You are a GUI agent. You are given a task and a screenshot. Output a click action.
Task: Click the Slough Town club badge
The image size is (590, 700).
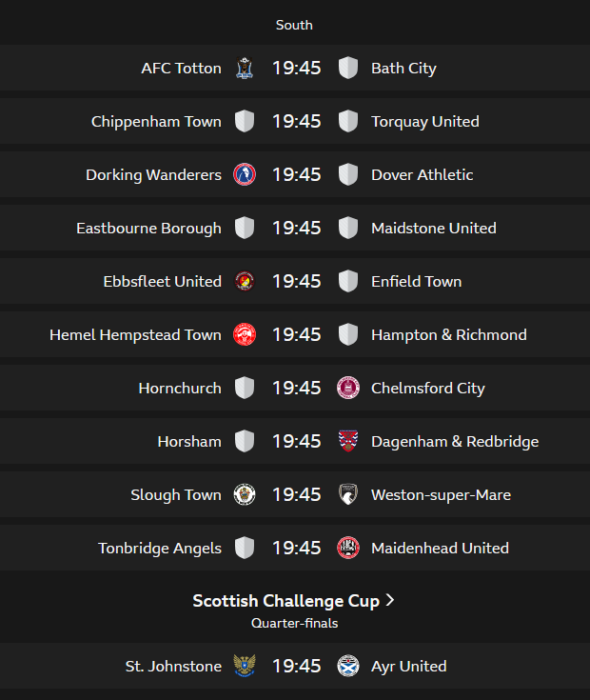click(x=245, y=494)
